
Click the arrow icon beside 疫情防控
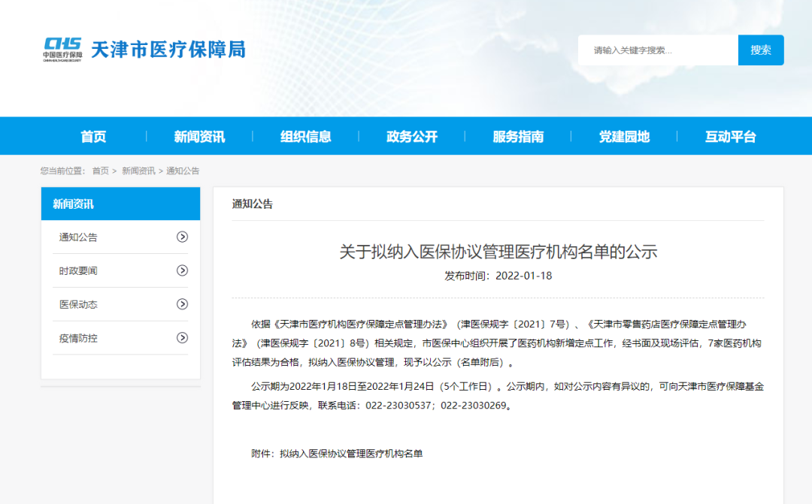coord(182,337)
